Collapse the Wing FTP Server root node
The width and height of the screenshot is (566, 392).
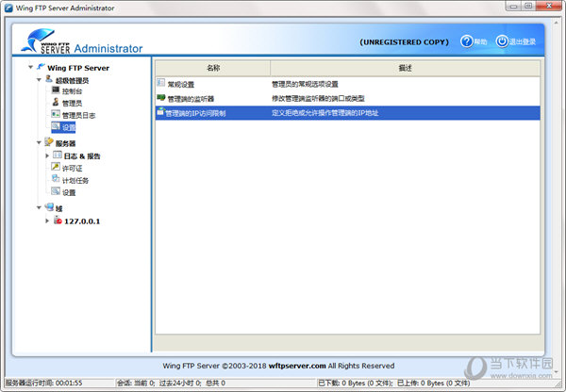[31, 67]
